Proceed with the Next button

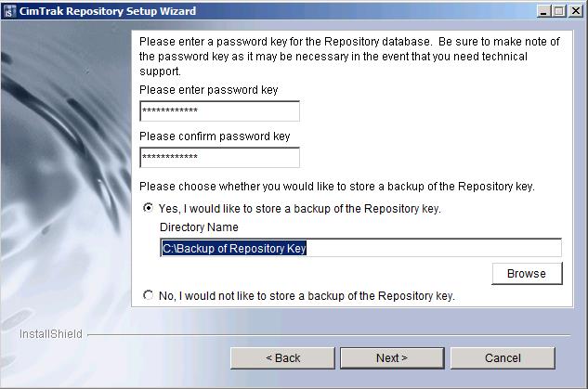coord(391,358)
